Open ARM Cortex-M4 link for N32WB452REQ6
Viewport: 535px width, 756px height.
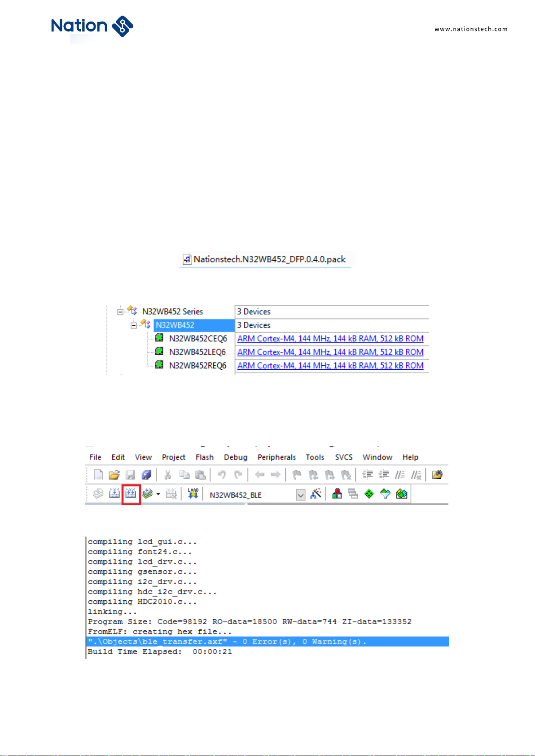330,366
